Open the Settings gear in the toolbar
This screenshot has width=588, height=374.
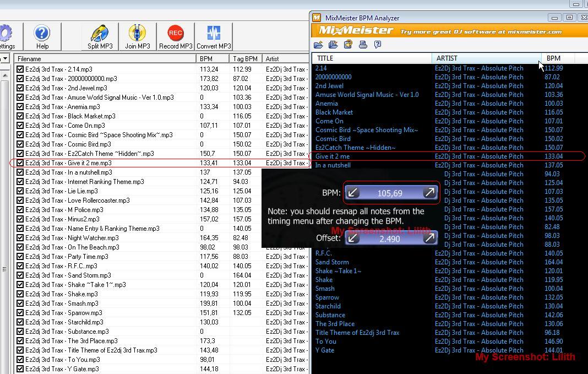(7, 36)
